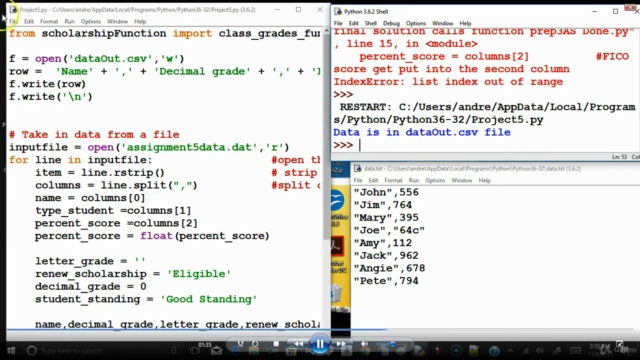Click the rewind/previous button in the player
640x360 pixels.
[x=299, y=344]
